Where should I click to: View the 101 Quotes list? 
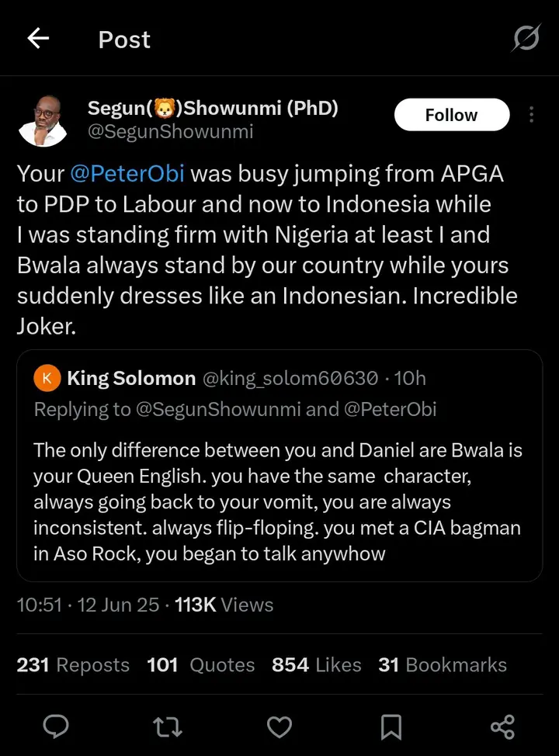point(200,665)
